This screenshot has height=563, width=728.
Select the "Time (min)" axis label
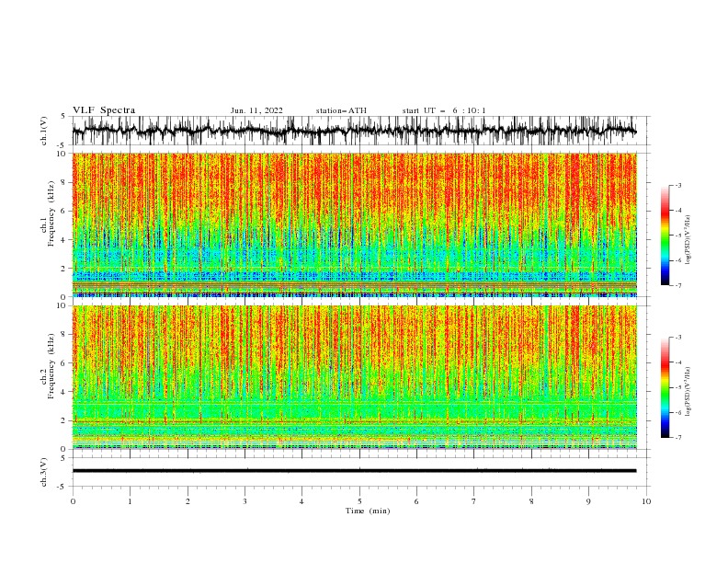click(x=368, y=511)
